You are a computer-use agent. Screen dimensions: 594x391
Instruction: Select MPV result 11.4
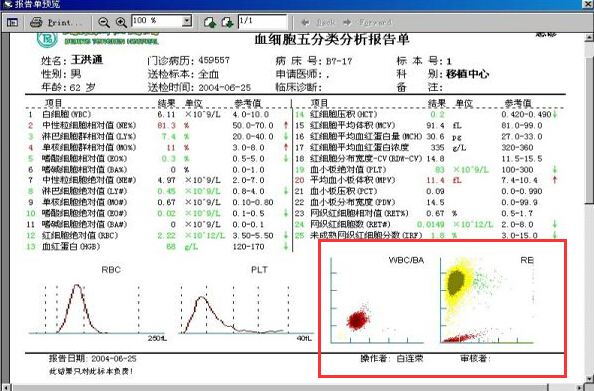(x=435, y=180)
